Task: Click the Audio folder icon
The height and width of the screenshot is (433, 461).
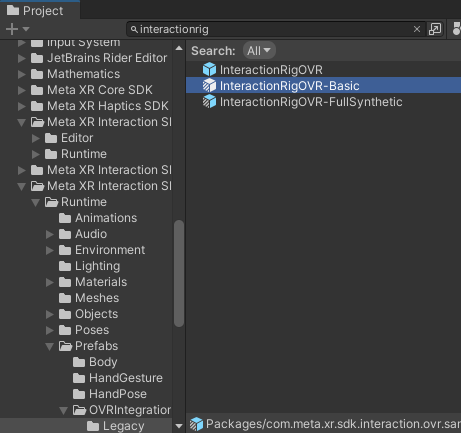Action: [x=65, y=234]
